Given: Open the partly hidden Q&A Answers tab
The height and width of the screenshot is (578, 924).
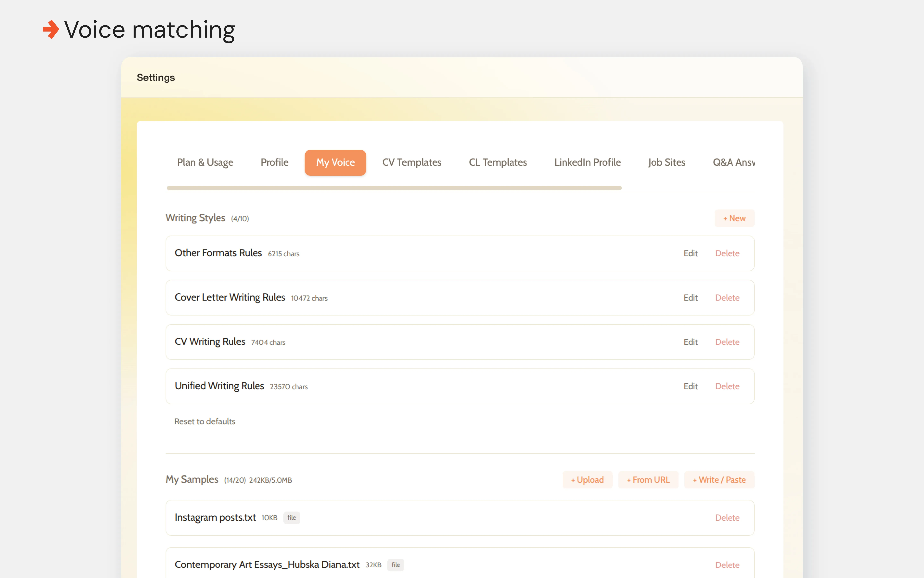Looking at the screenshot, I should (x=733, y=162).
